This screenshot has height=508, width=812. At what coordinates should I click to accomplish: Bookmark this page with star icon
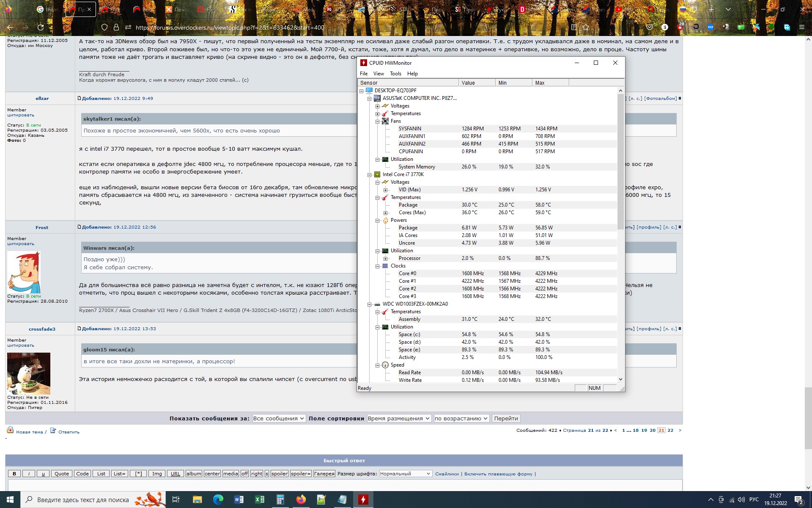[x=586, y=28]
